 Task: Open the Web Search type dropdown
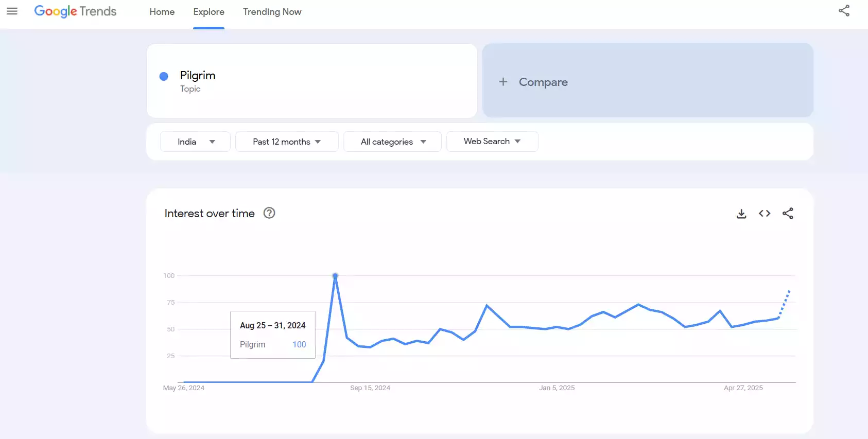pyautogui.click(x=492, y=142)
